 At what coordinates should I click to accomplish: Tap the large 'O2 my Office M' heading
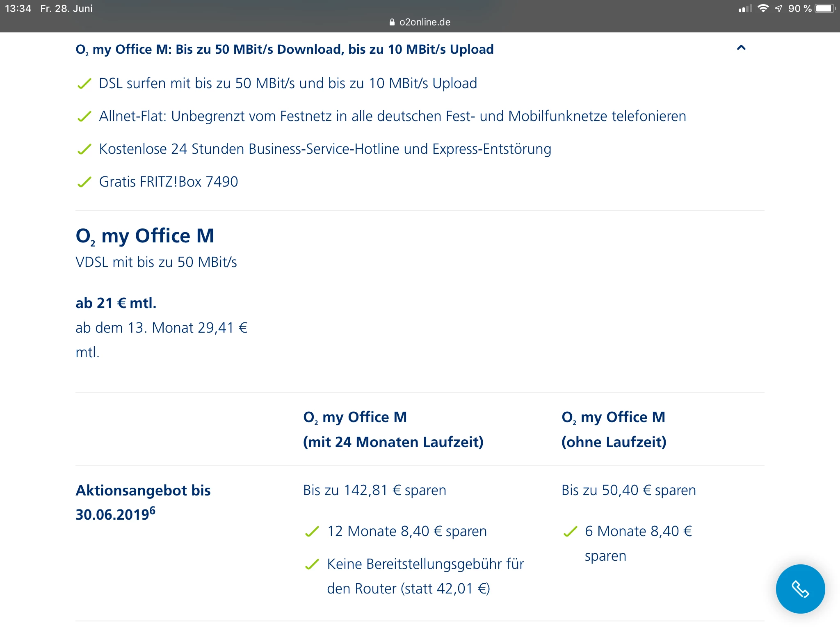[145, 236]
